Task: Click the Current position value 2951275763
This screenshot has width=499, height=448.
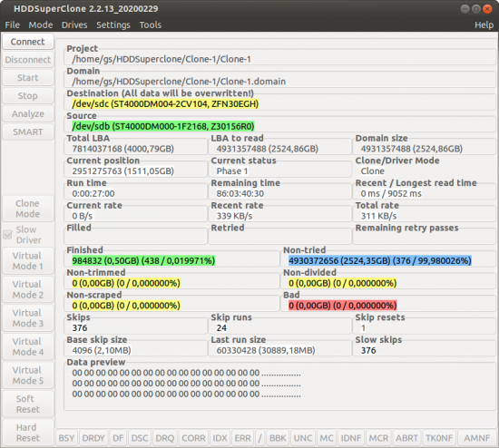Action: (122, 171)
